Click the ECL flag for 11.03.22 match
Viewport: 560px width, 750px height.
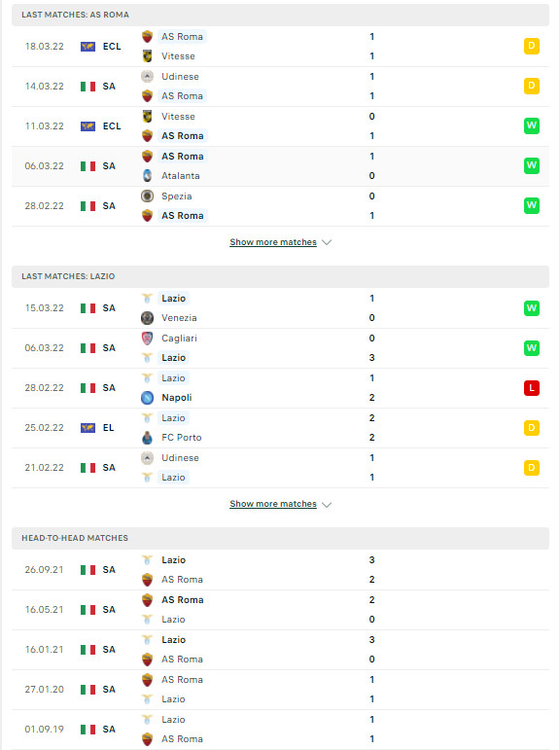[x=88, y=126]
